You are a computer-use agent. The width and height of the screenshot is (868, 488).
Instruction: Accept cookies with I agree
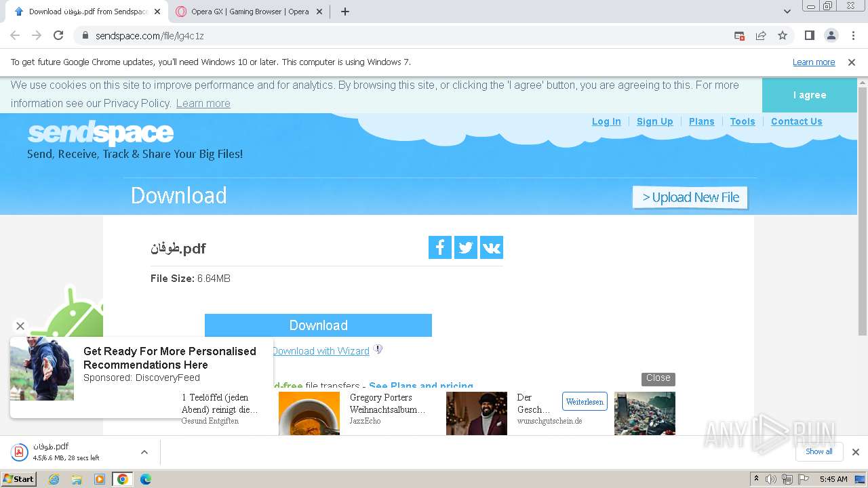pos(810,95)
